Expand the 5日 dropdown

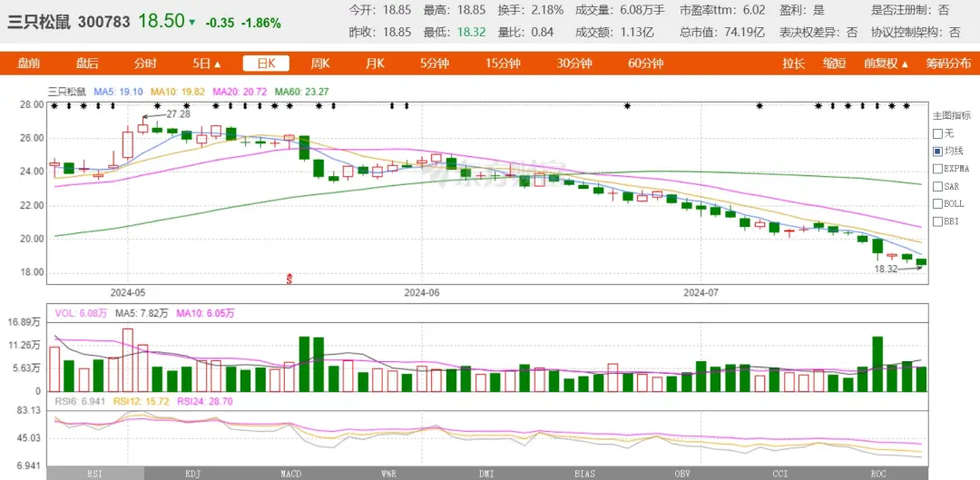(x=206, y=64)
